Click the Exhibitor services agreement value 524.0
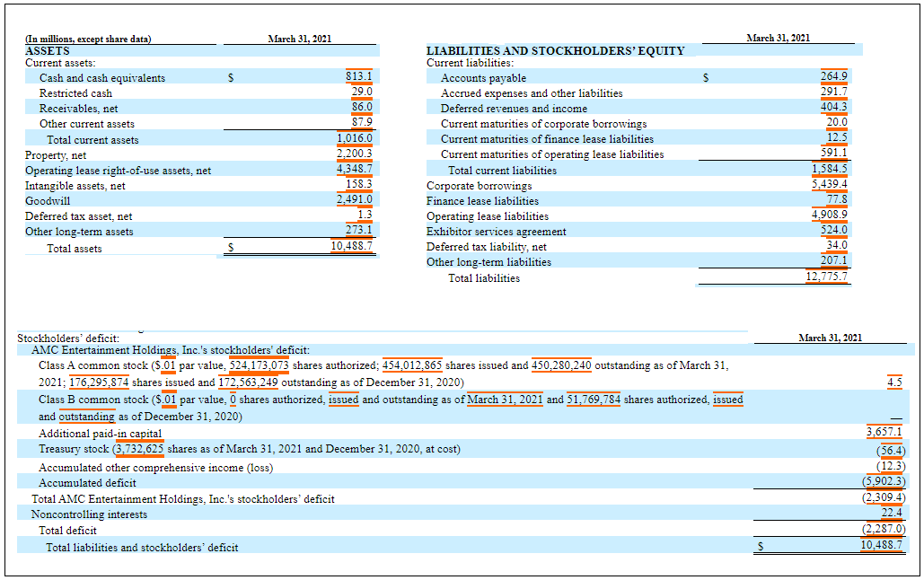924x580 pixels. (834, 231)
